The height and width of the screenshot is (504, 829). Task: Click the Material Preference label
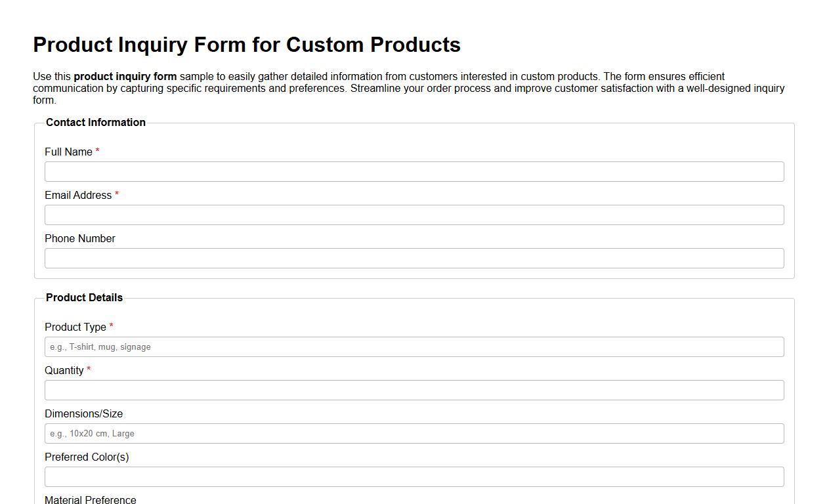[90, 499]
